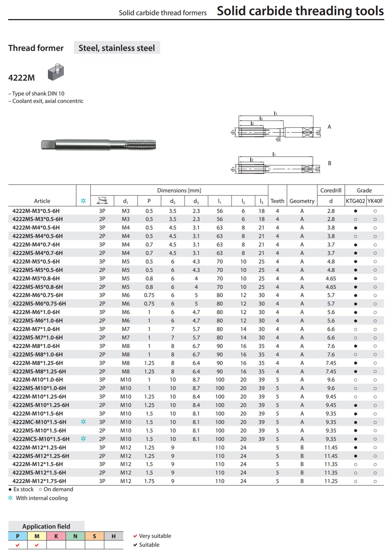Click the KTG402 stock dot for 4222MS-M10*1.25-6H

tap(355, 405)
